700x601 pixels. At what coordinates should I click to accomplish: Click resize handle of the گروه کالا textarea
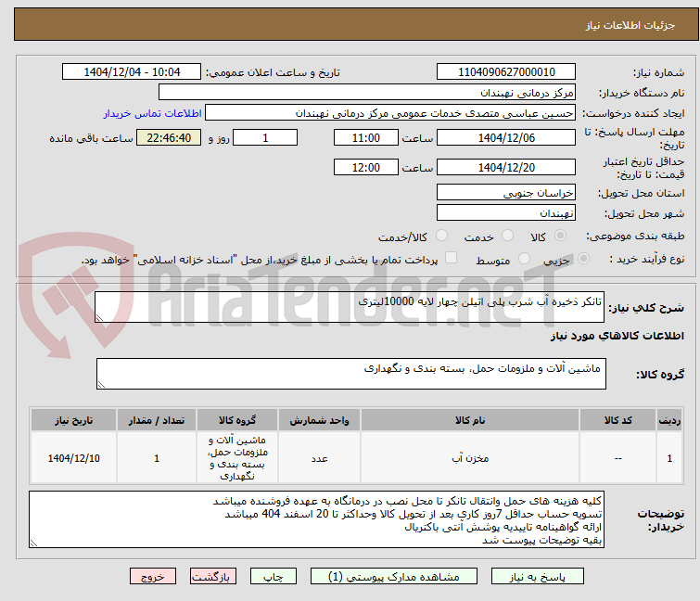pos(101,385)
